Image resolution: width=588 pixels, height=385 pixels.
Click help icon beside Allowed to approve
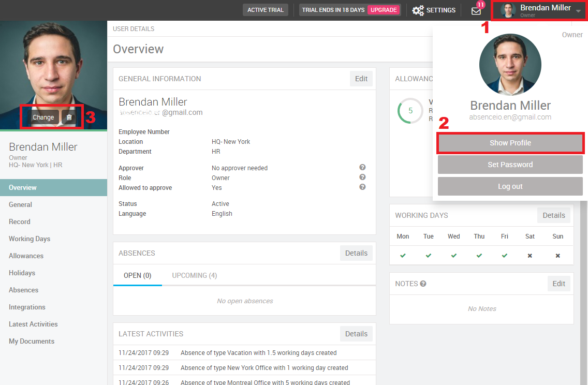pyautogui.click(x=362, y=187)
